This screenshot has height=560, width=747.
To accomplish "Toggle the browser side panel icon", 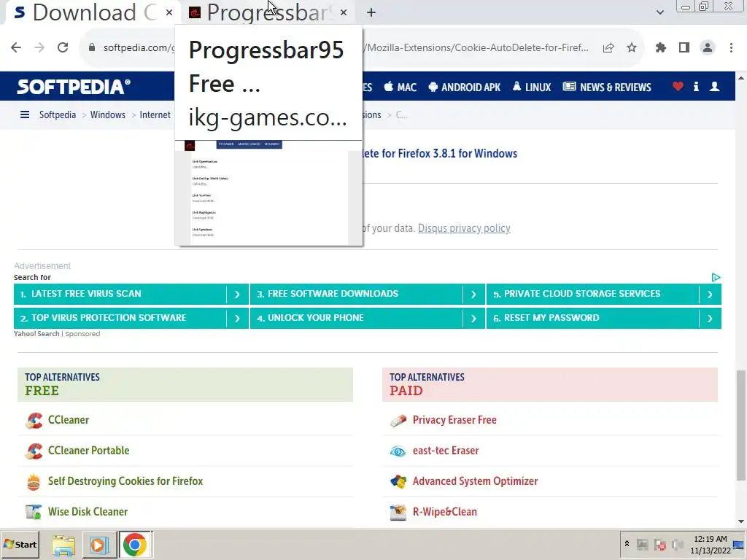I will [684, 47].
